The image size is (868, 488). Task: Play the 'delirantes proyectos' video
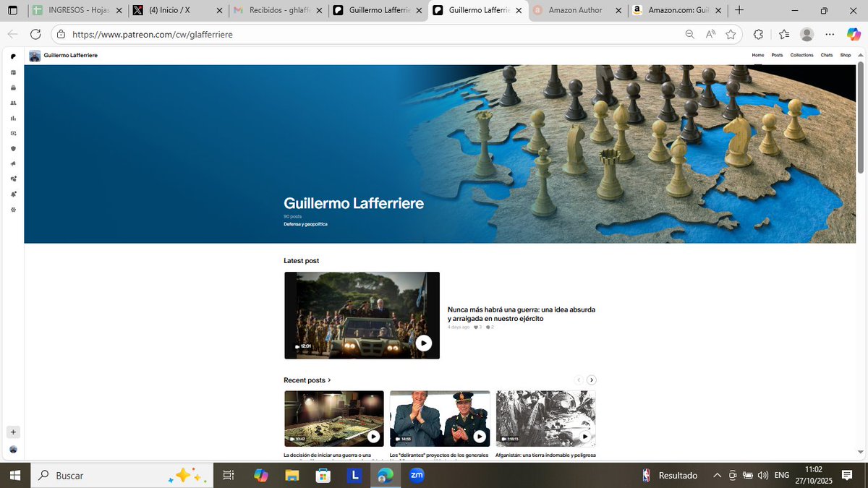480,436
